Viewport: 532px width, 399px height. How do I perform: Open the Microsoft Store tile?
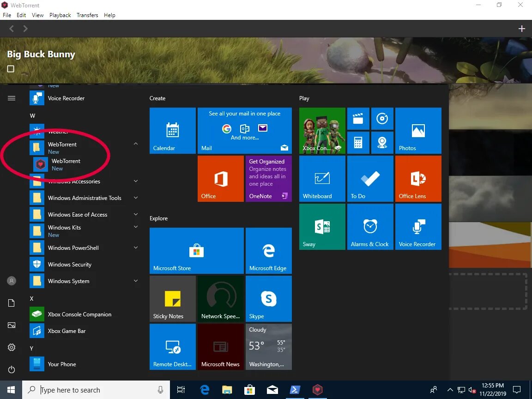click(x=197, y=251)
